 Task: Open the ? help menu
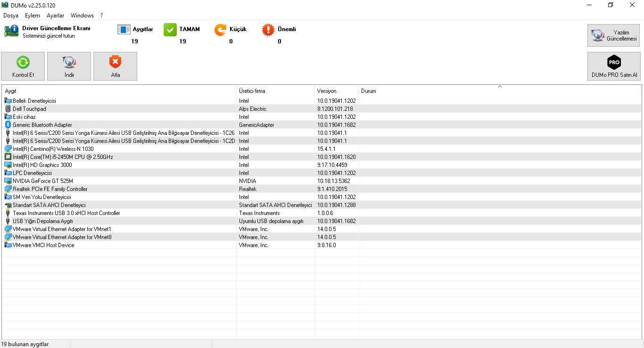pyautogui.click(x=101, y=16)
